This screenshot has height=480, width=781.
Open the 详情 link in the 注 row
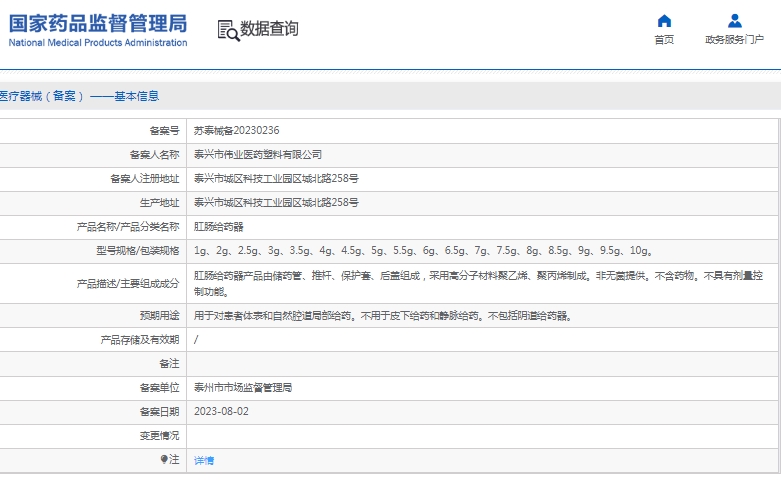pyautogui.click(x=204, y=461)
